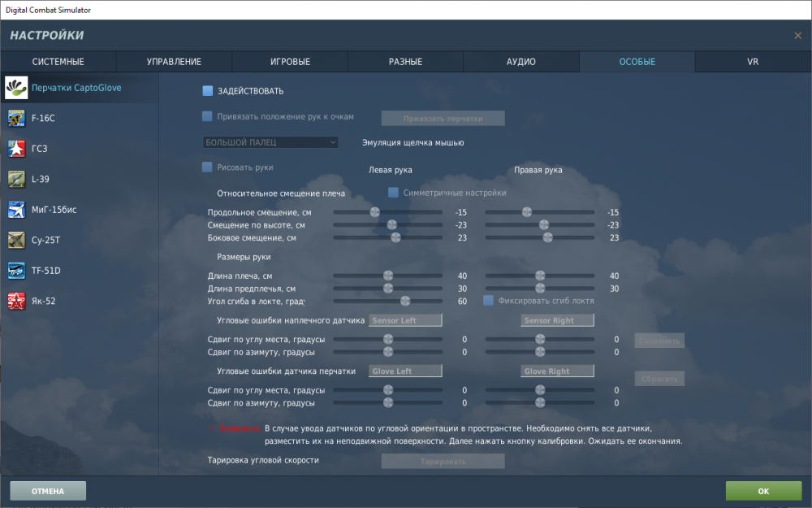Screen dimensions: 812x508
Task: Adjust left hand Смещение по высоте slider
Action: (388, 224)
